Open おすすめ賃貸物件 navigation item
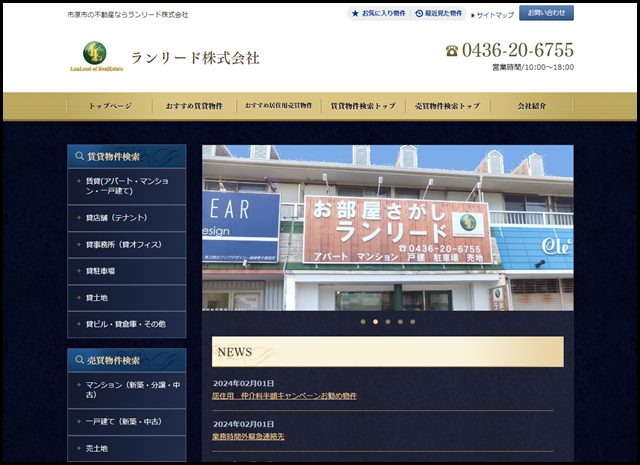This screenshot has width=640, height=465. (x=194, y=106)
